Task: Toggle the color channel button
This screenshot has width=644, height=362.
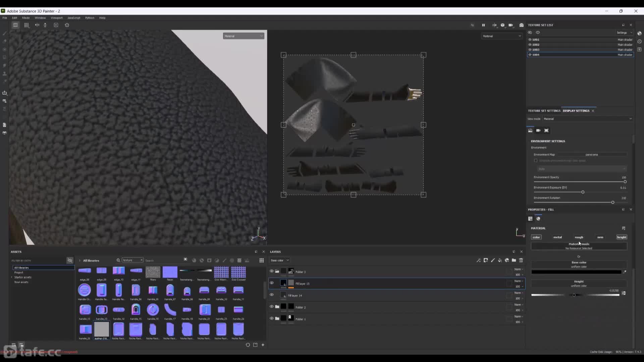Action: (x=536, y=237)
